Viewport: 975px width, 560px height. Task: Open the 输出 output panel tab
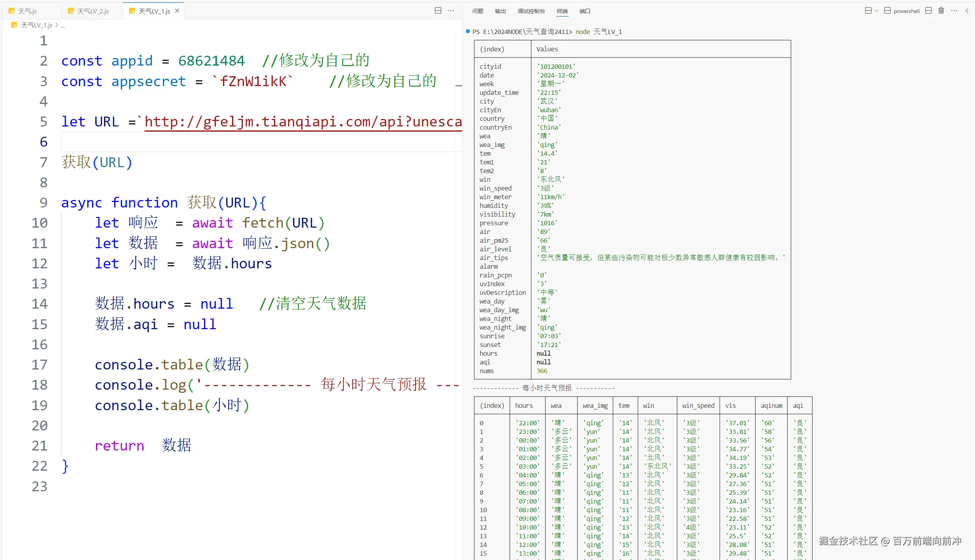pyautogui.click(x=500, y=11)
